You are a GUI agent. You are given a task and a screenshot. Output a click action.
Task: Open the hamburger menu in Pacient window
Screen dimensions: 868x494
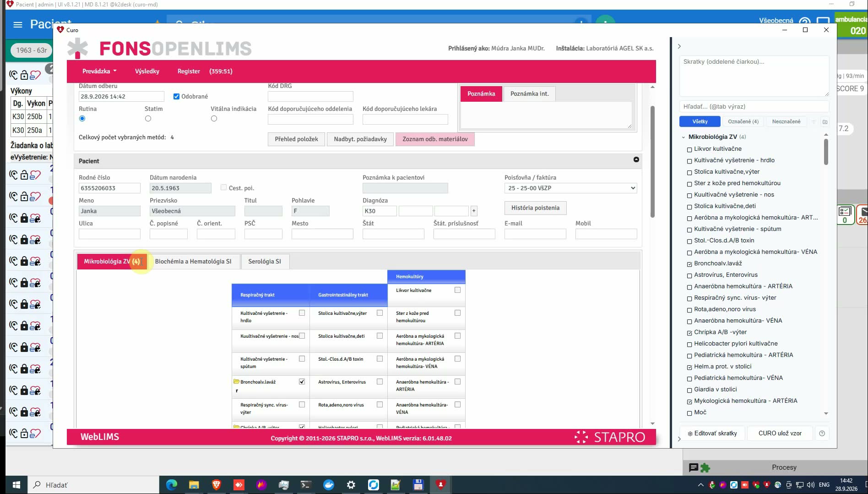18,25
